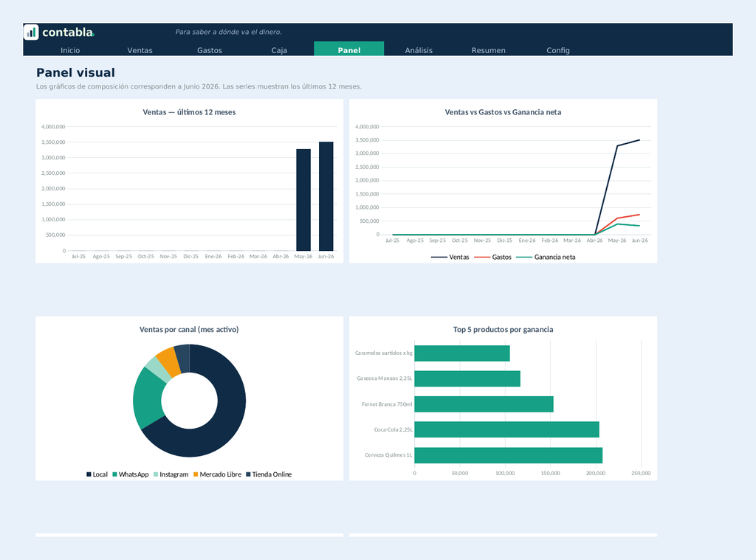Open the Resumen tab
The height and width of the screenshot is (560, 756).
coord(489,50)
